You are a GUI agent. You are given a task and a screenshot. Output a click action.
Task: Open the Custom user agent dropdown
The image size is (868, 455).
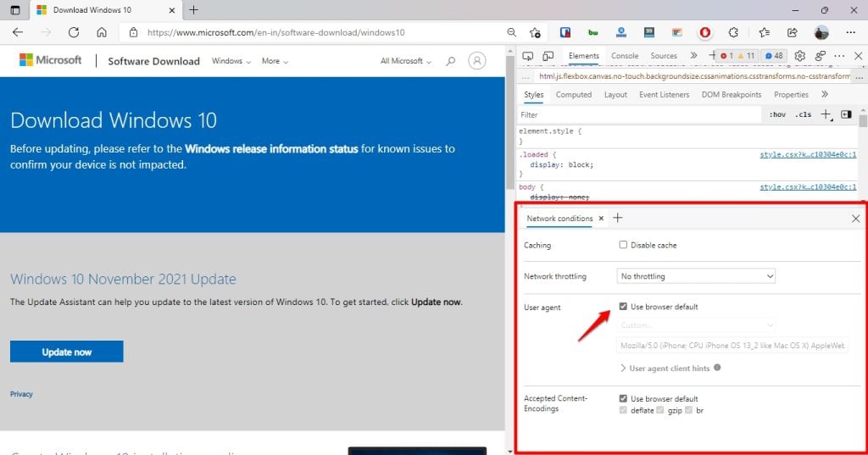point(696,325)
